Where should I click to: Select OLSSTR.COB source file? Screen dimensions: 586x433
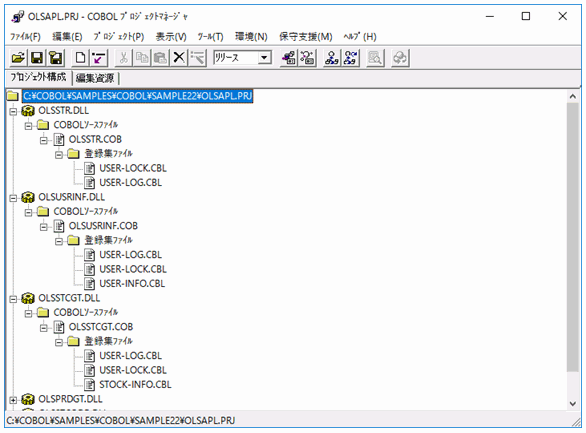[95, 139]
